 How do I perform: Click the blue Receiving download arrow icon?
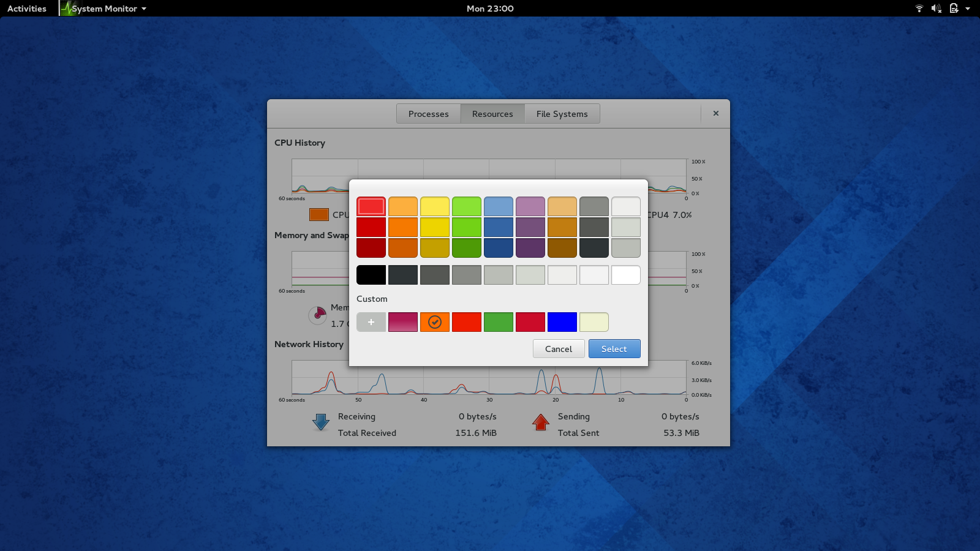[x=320, y=421]
